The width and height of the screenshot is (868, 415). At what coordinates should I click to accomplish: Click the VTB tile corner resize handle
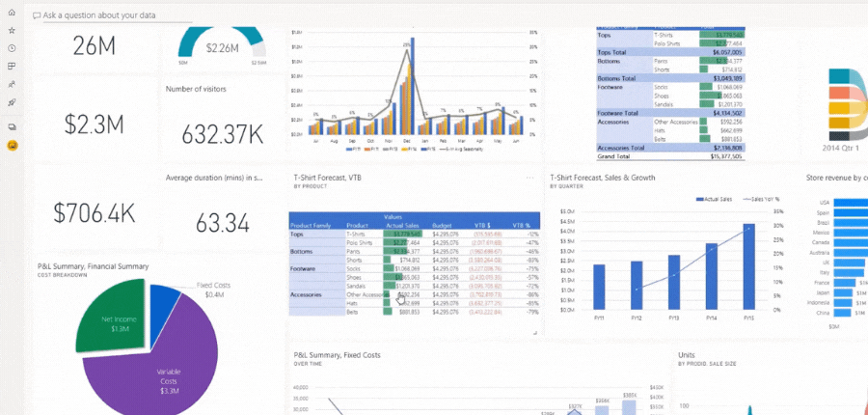(x=535, y=333)
